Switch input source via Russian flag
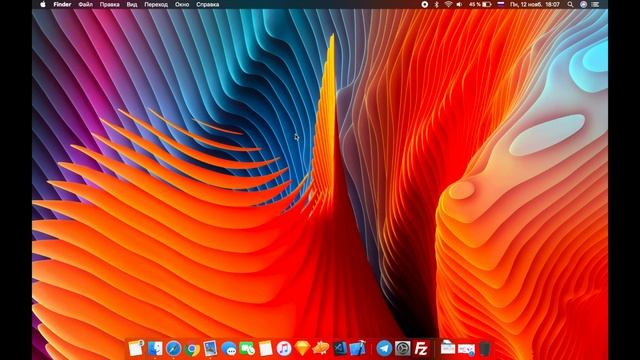Screen dimensions: 640x360 pyautogui.click(x=501, y=4)
